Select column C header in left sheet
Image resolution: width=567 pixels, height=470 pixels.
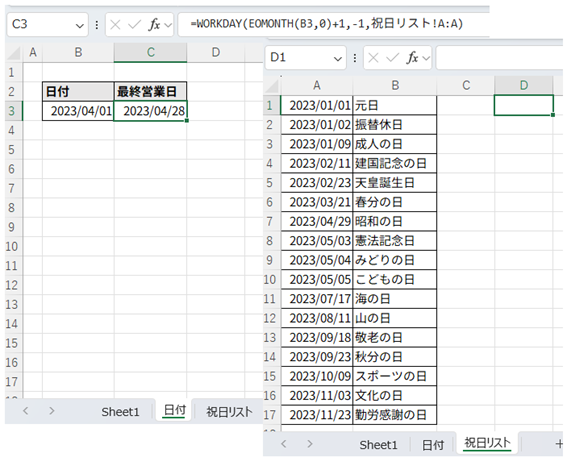[x=150, y=53]
